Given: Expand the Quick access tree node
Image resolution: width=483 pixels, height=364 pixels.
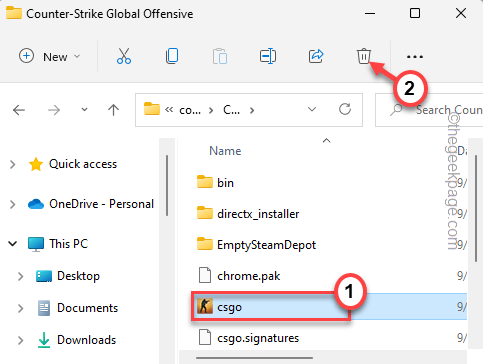Looking at the screenshot, I should coord(13,164).
